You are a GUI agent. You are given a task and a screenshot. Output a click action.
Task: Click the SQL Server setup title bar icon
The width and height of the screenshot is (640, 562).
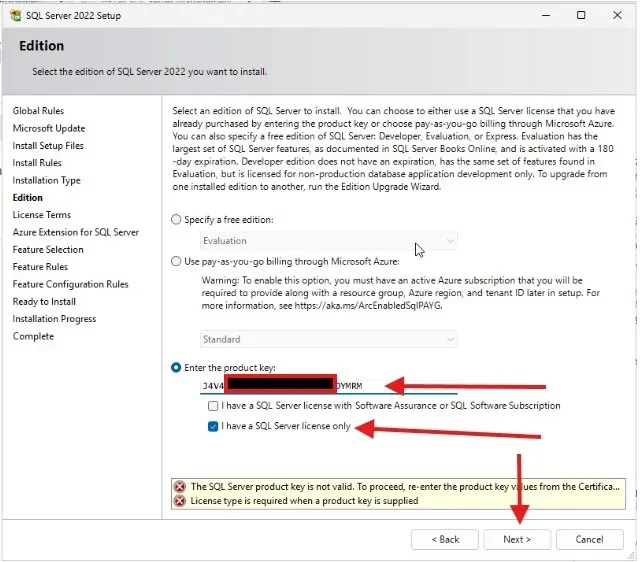pyautogui.click(x=16, y=16)
